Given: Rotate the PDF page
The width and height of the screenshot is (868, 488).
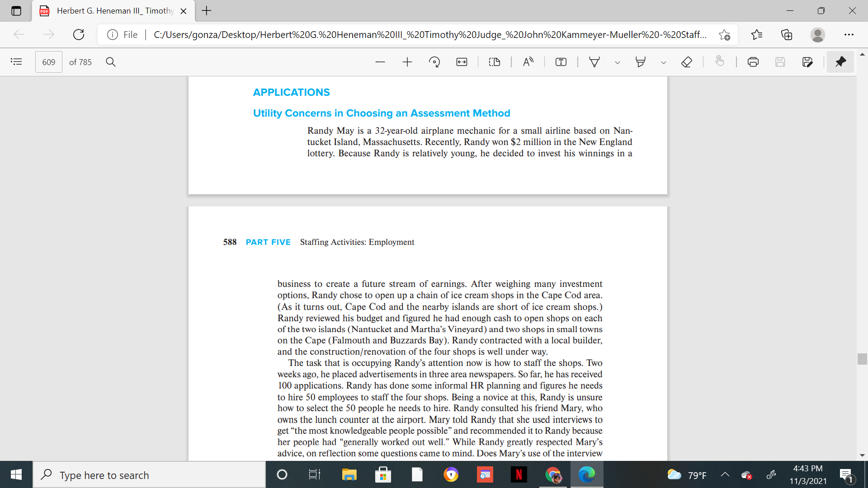Looking at the screenshot, I should [x=434, y=62].
